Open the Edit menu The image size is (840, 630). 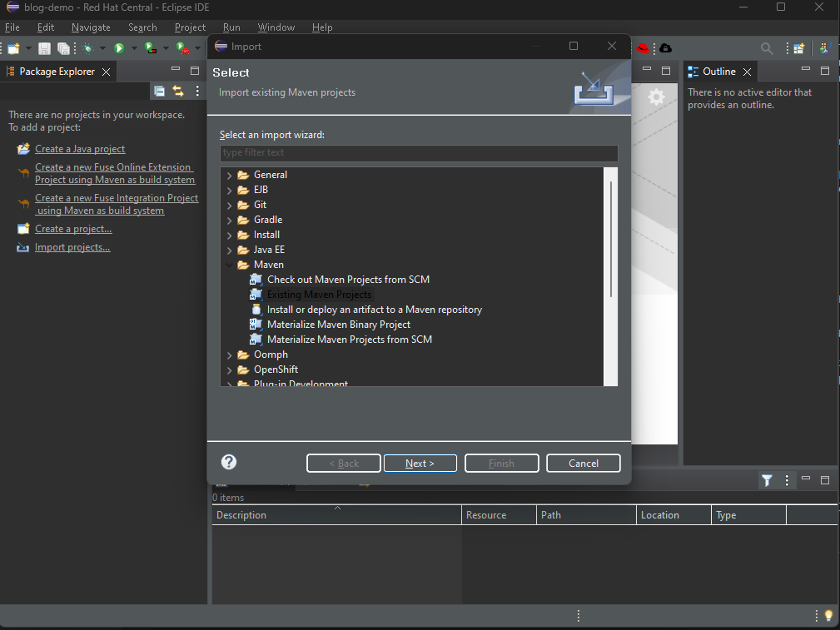(46, 27)
